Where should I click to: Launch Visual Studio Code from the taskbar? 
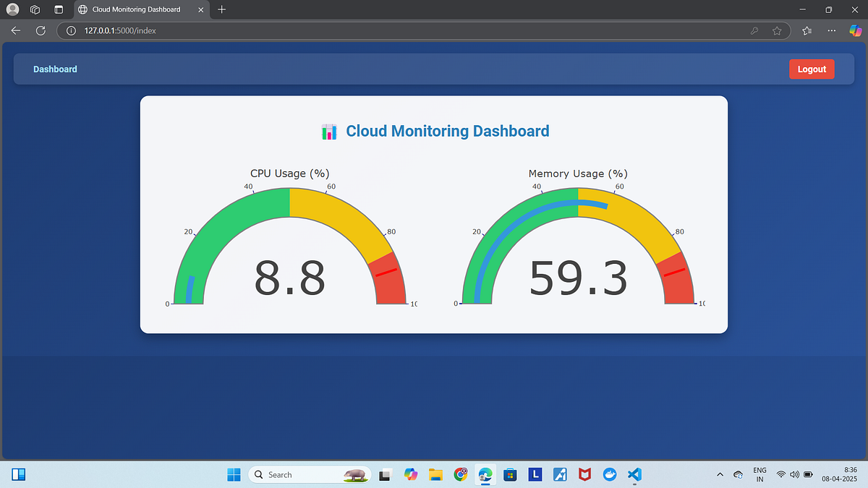(634, 474)
